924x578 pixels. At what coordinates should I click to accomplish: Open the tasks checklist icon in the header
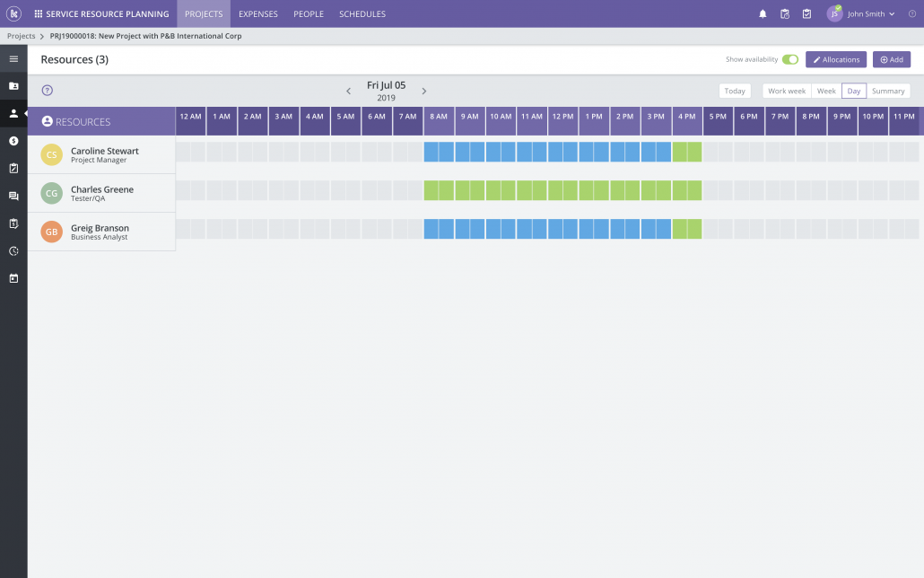pyautogui.click(x=806, y=13)
